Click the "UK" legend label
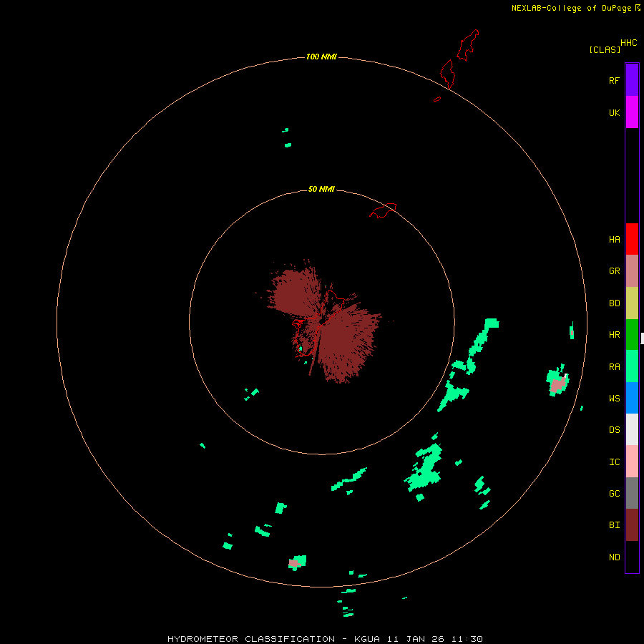644x644 pixels. (x=615, y=112)
